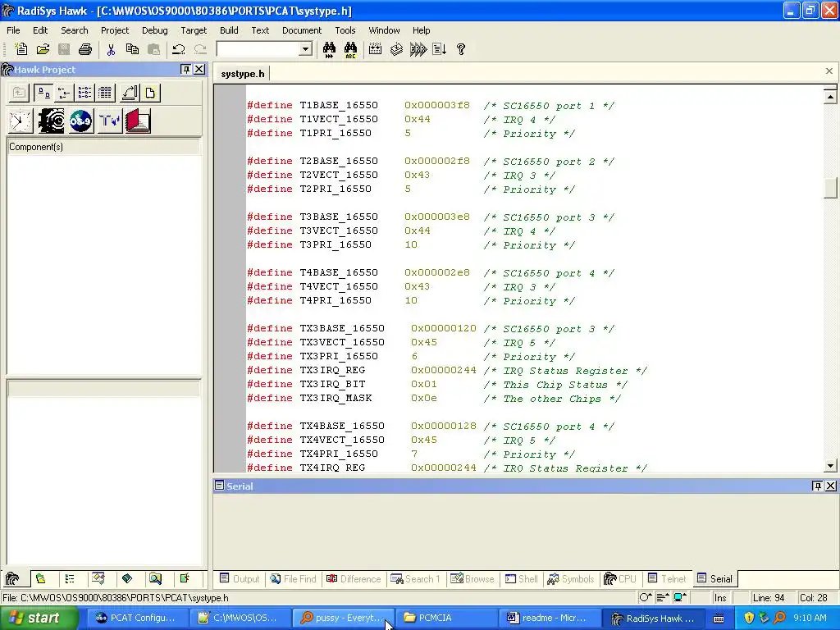Click the Windows start button
The image size is (840, 630).
(x=39, y=619)
